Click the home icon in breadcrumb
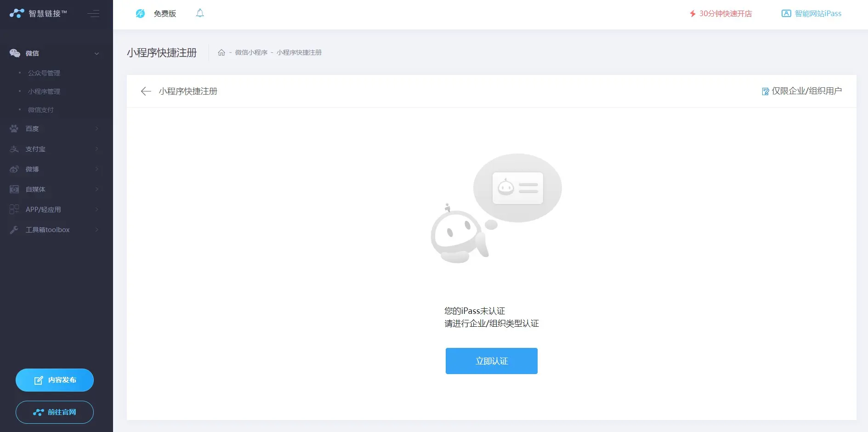This screenshot has height=432, width=868. (221, 52)
